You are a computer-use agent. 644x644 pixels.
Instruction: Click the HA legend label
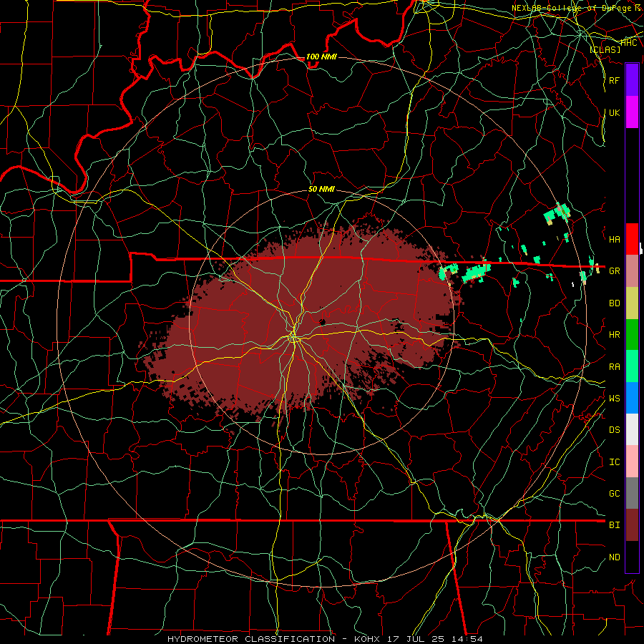click(615, 240)
